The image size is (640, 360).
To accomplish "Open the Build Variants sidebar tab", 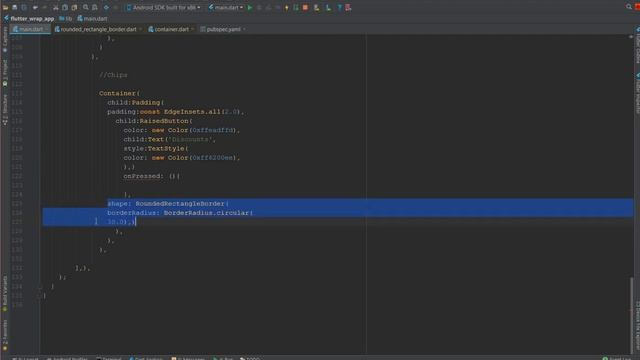I will (x=5, y=293).
